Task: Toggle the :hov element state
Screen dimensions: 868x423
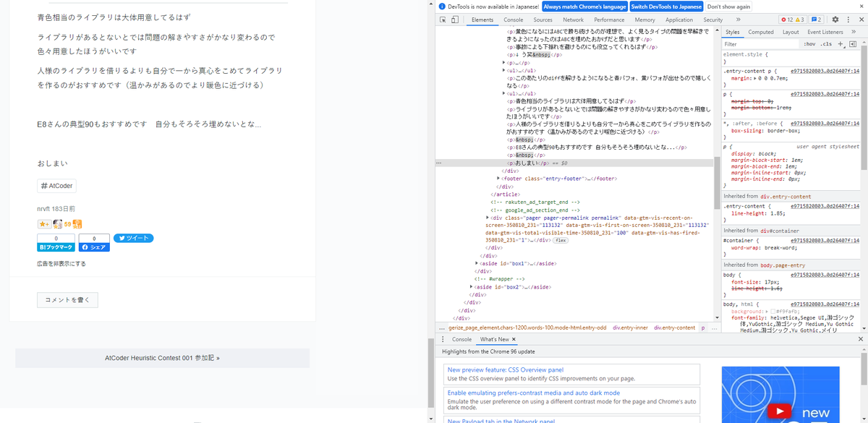Action: (x=809, y=44)
